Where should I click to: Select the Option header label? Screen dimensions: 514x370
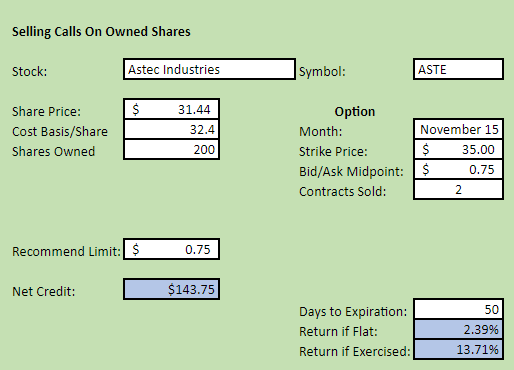coord(355,111)
